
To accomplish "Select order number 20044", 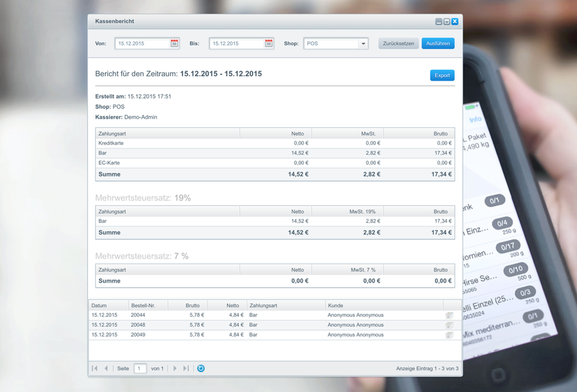I will (x=138, y=315).
